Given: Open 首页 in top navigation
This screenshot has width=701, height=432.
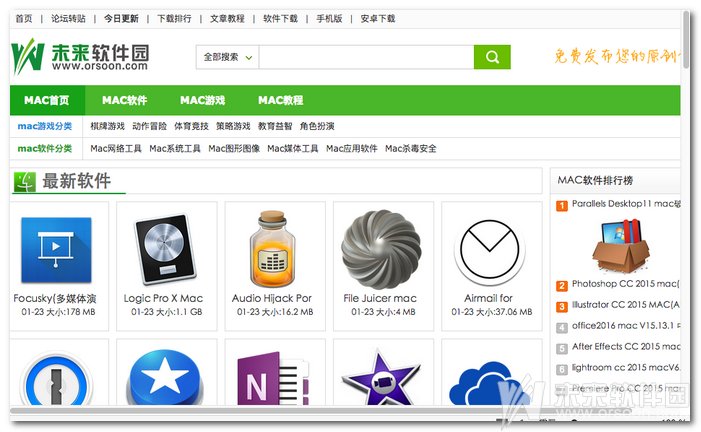Looking at the screenshot, I should pyautogui.click(x=24, y=19).
